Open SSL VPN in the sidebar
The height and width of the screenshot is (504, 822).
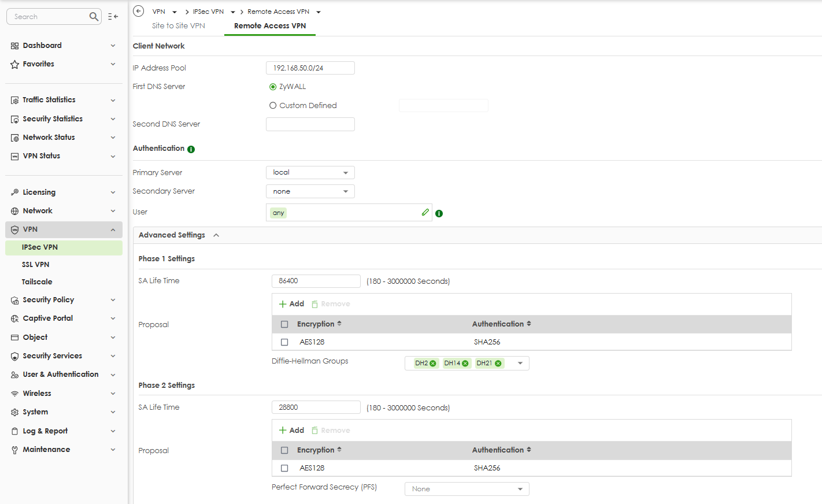point(36,265)
